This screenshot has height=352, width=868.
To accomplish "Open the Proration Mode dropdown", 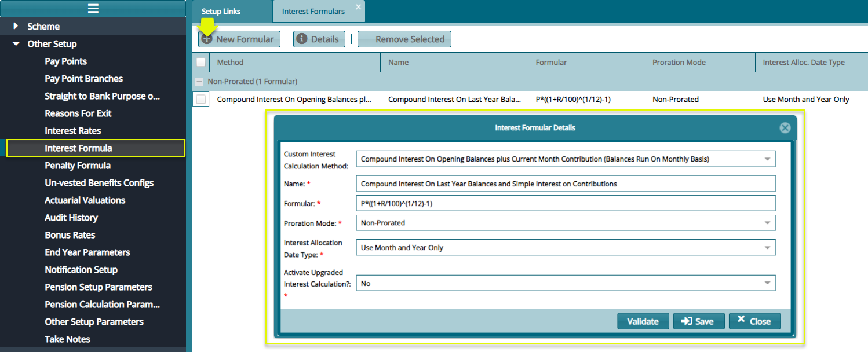I will click(x=767, y=223).
